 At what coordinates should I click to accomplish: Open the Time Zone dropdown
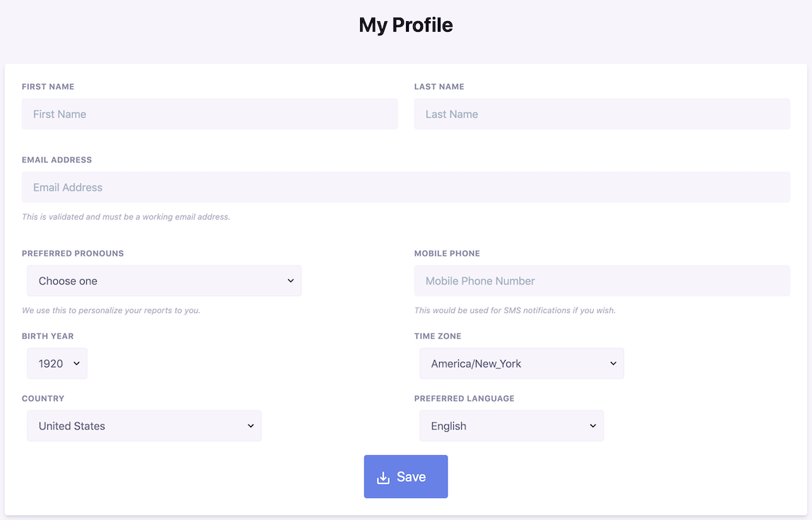[521, 363]
